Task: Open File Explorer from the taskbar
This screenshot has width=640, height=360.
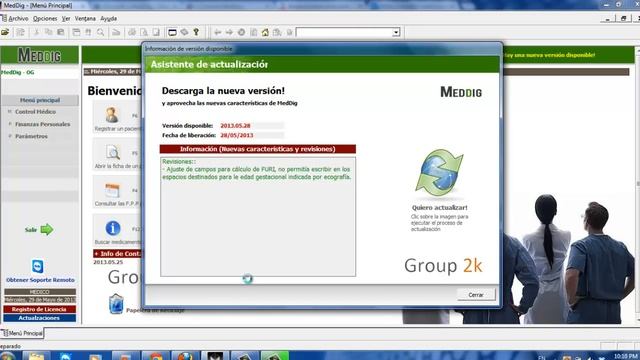Action: [36, 356]
